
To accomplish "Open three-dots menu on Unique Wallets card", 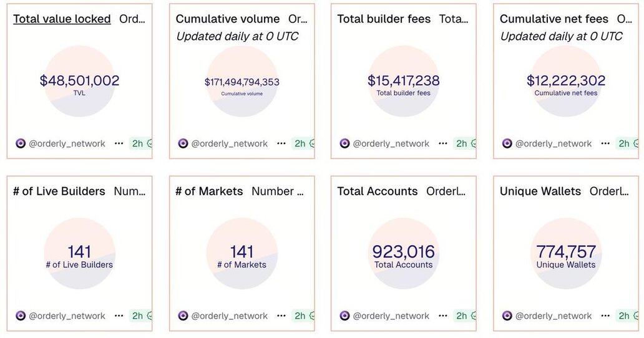I will [605, 316].
